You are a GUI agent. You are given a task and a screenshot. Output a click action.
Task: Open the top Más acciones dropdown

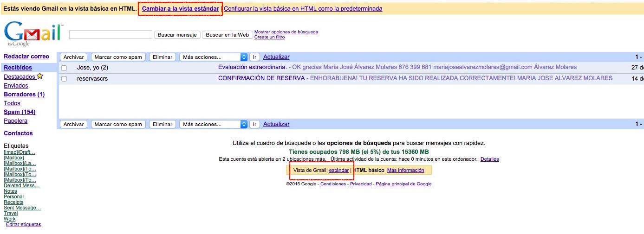tap(213, 57)
